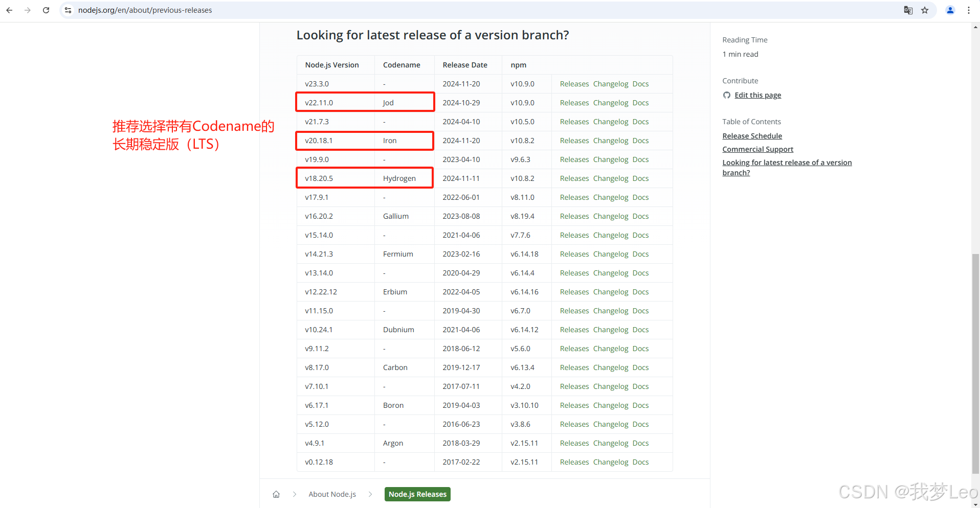Reload the current page
The image size is (980, 508).
[x=46, y=10]
